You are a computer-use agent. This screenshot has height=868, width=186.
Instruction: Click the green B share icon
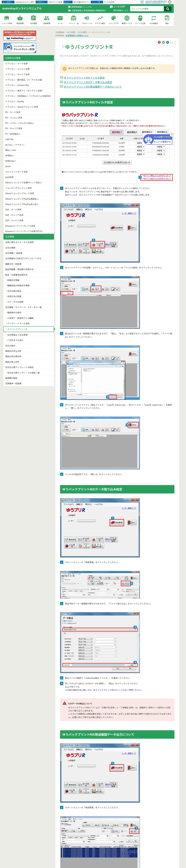click(x=163, y=42)
